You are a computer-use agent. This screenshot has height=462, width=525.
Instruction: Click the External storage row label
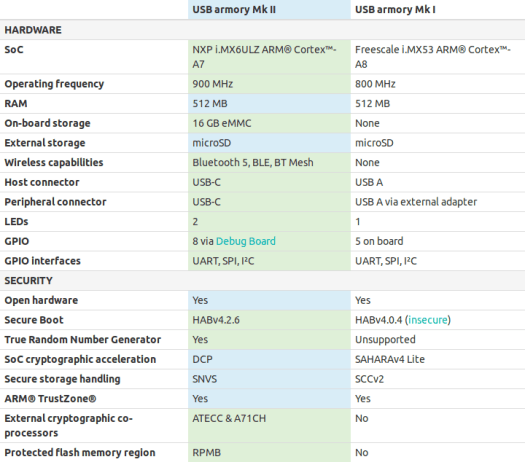[x=45, y=143]
